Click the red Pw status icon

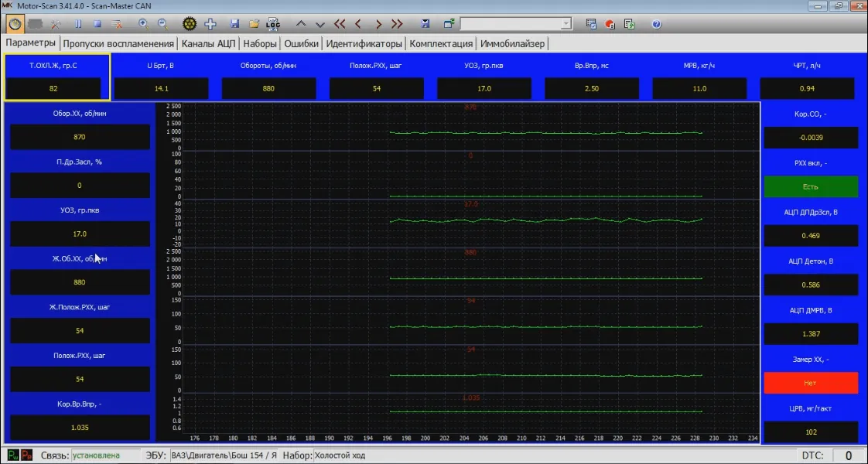(x=26, y=455)
